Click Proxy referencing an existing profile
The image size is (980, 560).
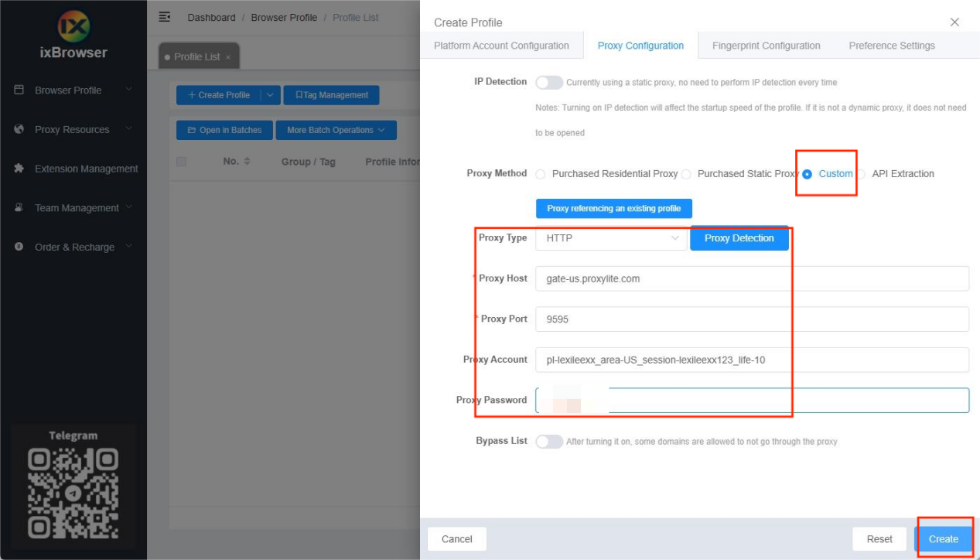point(614,209)
